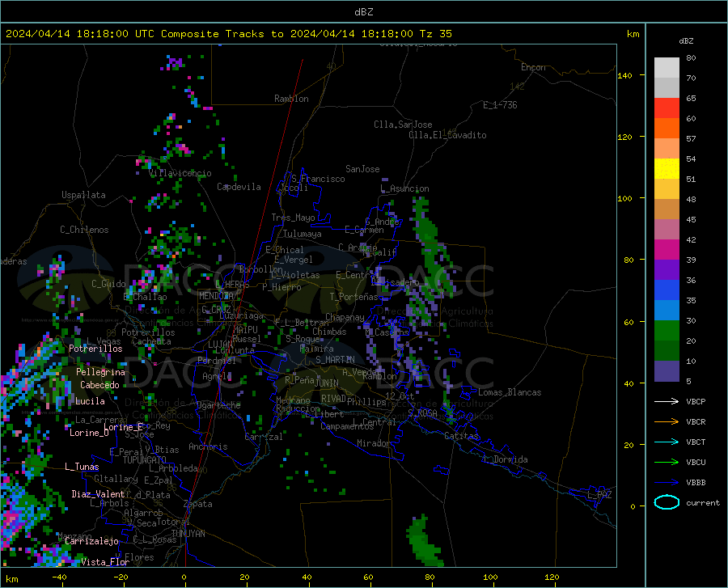Image resolution: width=728 pixels, height=588 pixels.
Task: Click the 'Anchoris' label
Action: [x=208, y=446]
